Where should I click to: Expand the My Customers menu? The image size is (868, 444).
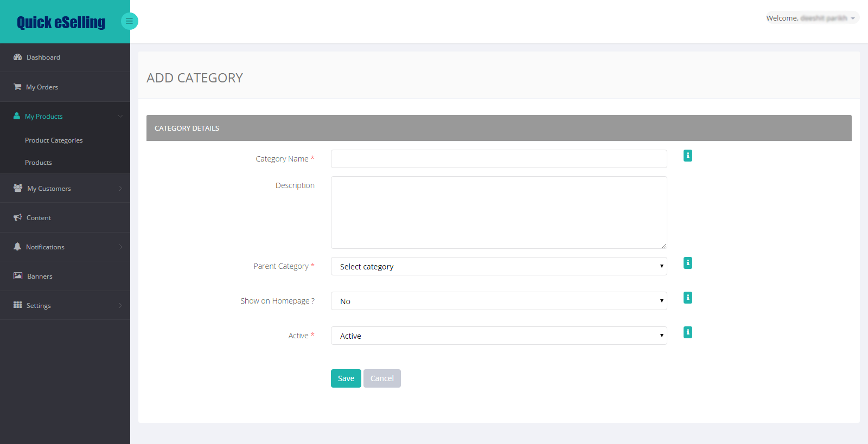(x=65, y=188)
